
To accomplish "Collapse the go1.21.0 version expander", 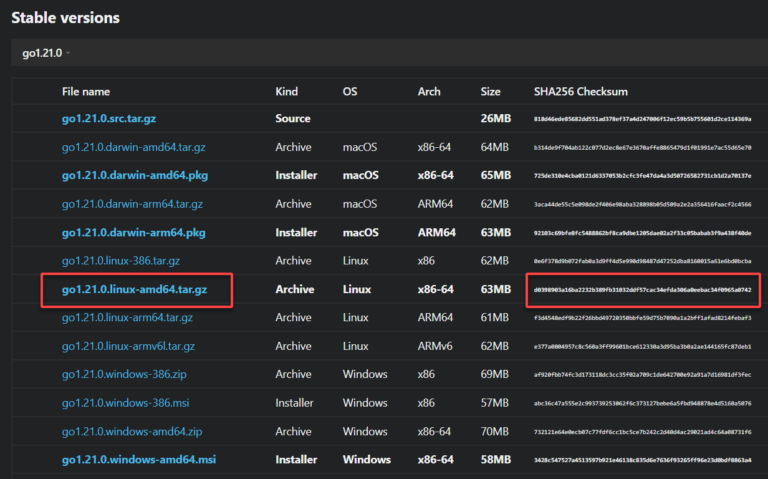I will click(x=45, y=52).
